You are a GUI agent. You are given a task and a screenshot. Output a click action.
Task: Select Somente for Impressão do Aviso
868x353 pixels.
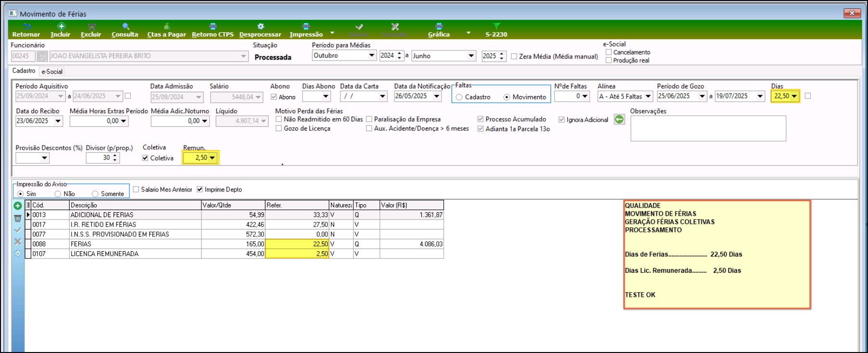[x=95, y=194]
